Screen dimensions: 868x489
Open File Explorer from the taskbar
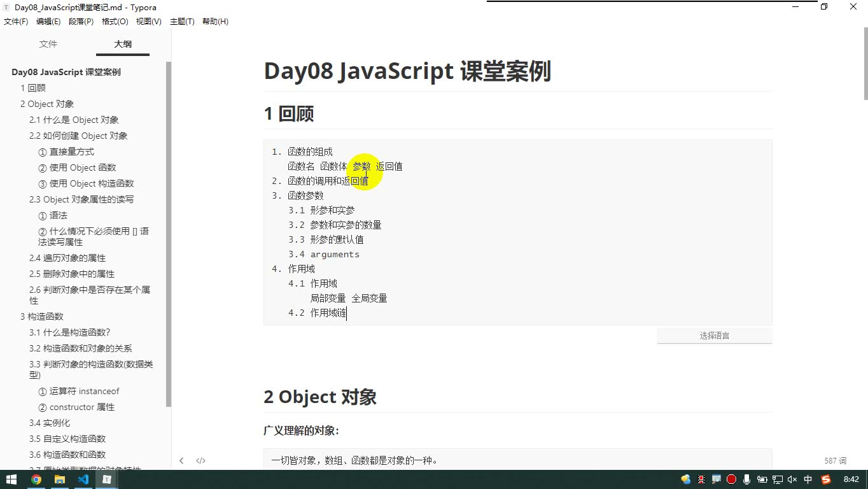point(60,479)
